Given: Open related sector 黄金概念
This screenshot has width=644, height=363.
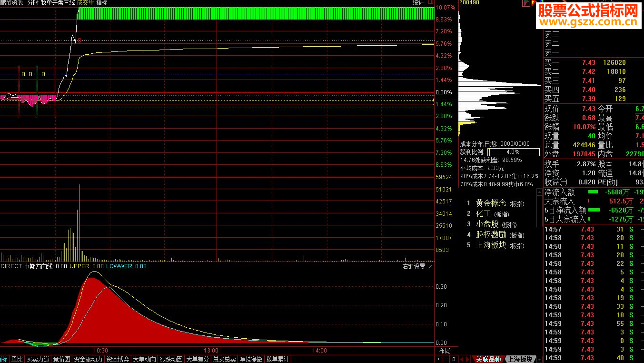Looking at the screenshot, I should [x=491, y=203].
